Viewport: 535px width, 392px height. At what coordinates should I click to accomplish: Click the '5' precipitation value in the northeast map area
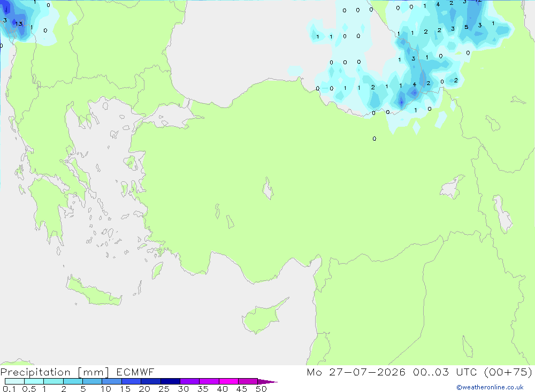[466, 27]
